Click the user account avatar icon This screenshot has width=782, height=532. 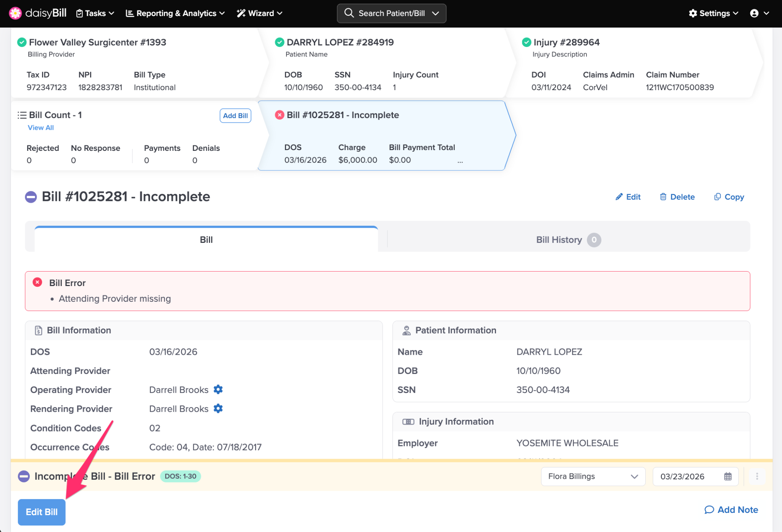[x=754, y=13]
